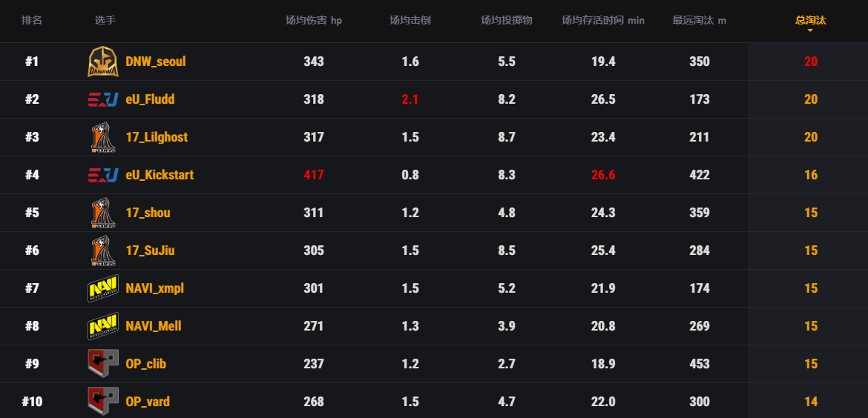Screen dimensions: 868x418
Task: Click the eU logo next to eU_Kickstart
Action: point(102,175)
